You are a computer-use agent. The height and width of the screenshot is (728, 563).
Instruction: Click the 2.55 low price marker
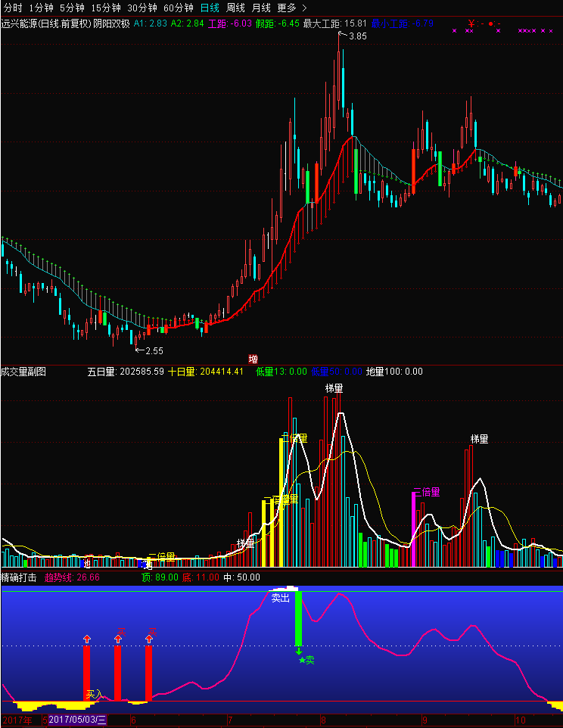(153, 350)
